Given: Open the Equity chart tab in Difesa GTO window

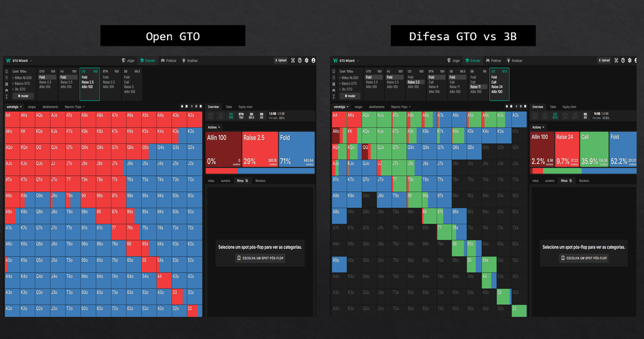Looking at the screenshot, I should [x=570, y=107].
